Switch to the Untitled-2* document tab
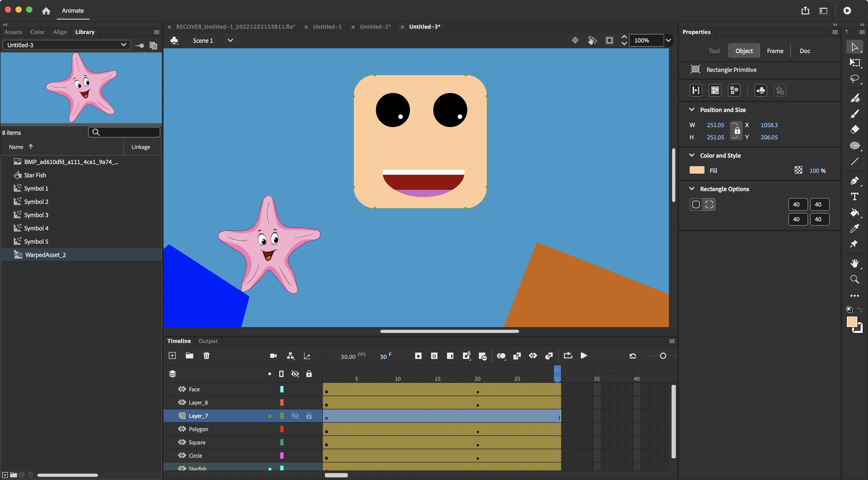The height and width of the screenshot is (480, 868). (x=375, y=27)
